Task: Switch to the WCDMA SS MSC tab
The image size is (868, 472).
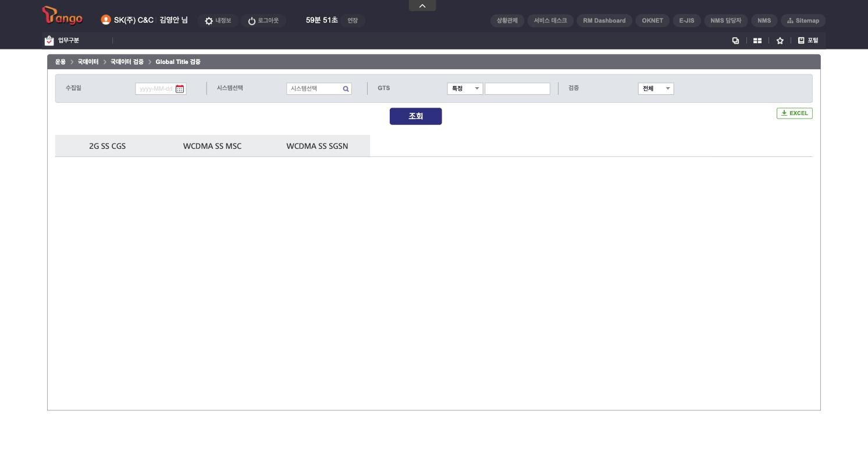Action: point(212,146)
